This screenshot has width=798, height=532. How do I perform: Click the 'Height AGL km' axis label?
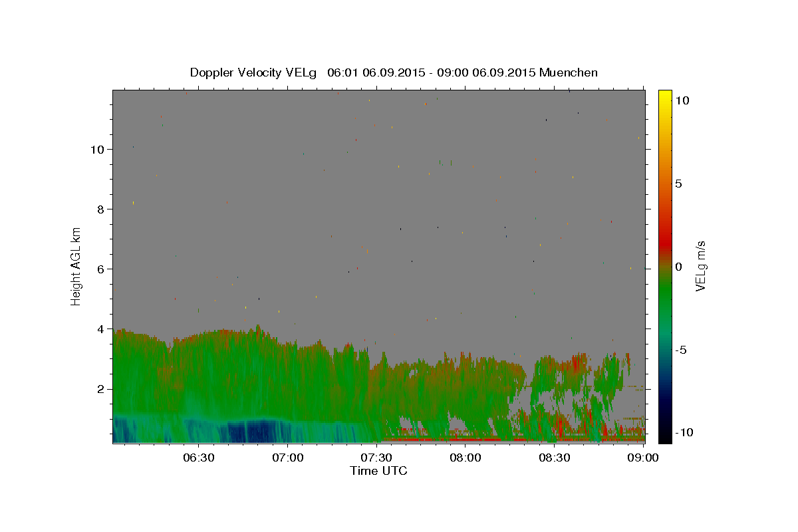click(76, 266)
